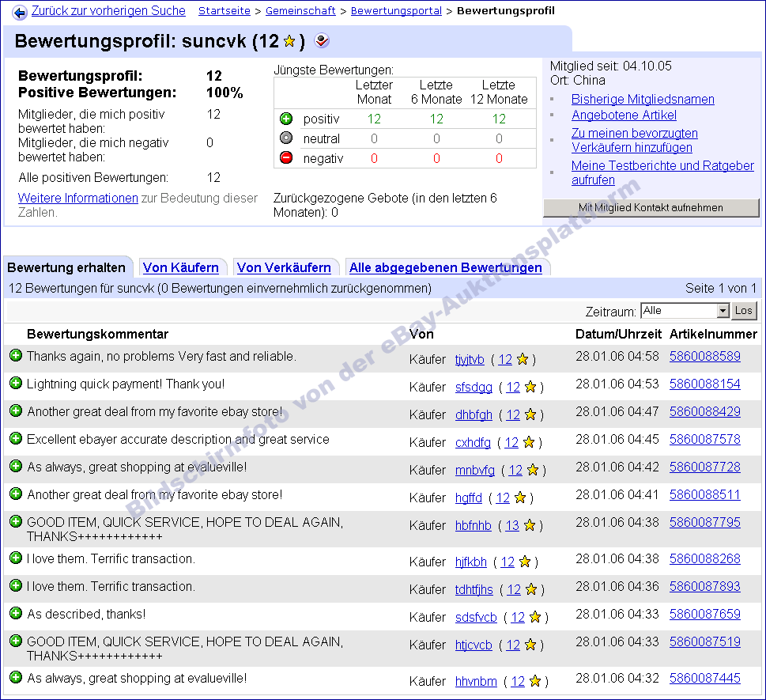The image size is (766, 700).
Task: Open buyer profile mnbvfg
Action: [475, 471]
